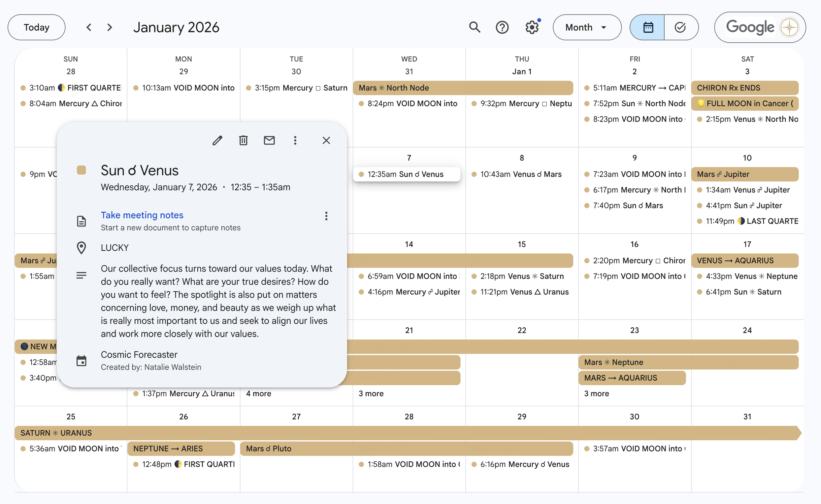The height and width of the screenshot is (504, 821).
Task: Delete event using trash icon
Action: pyautogui.click(x=243, y=140)
